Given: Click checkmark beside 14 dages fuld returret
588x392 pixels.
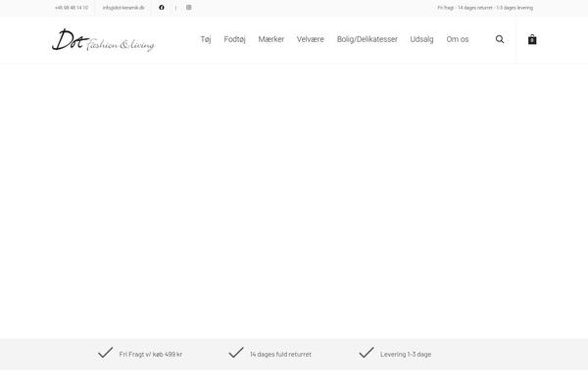Looking at the screenshot, I should (x=236, y=353).
